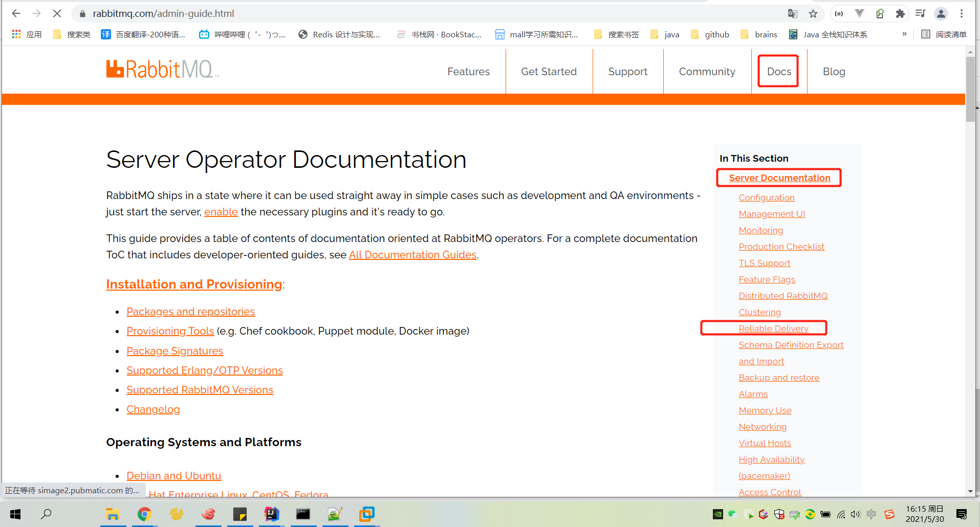Open the All Documentation Guides link

412,255
